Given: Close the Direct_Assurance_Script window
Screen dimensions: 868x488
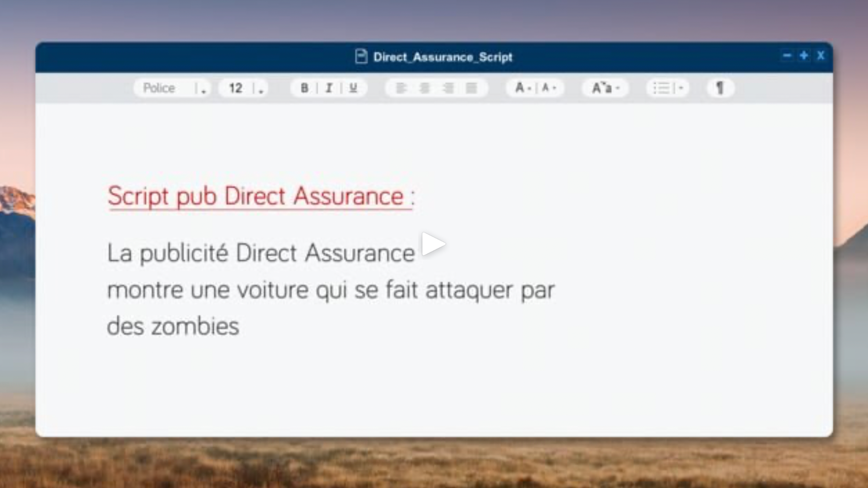Looking at the screenshot, I should click(820, 56).
